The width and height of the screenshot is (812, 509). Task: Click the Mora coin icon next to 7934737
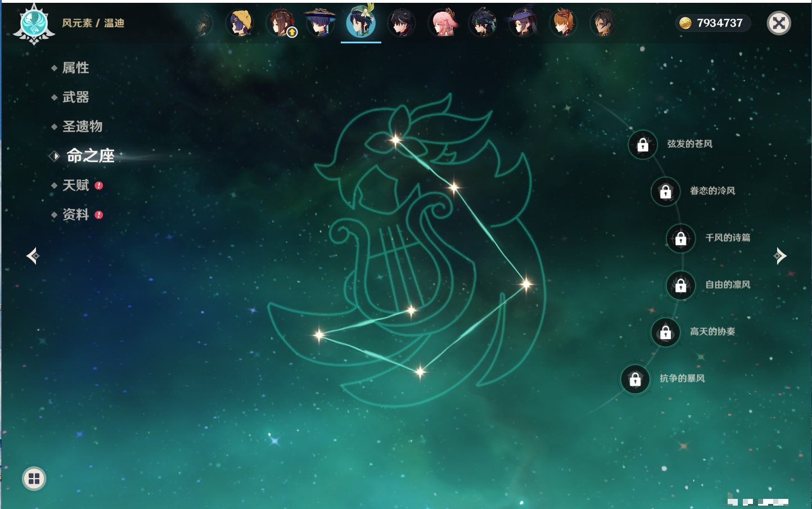coord(685,23)
